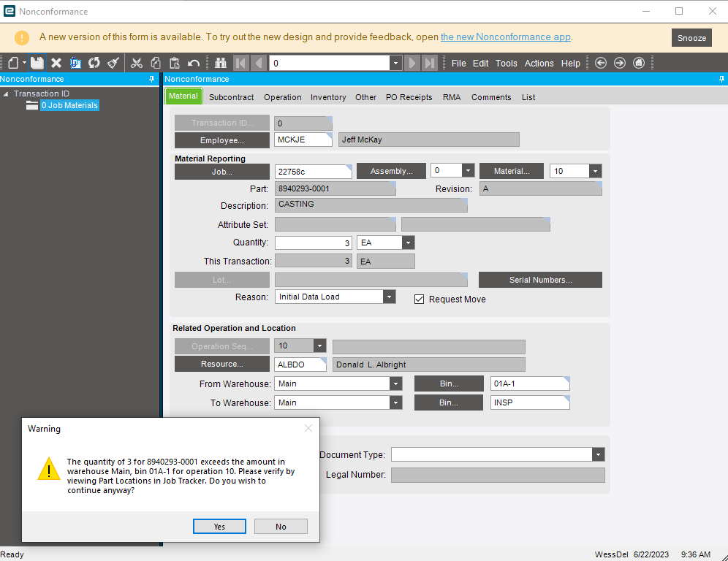The height and width of the screenshot is (561, 728).
Task: Click Yes in the Warning dialog
Action: click(x=219, y=527)
